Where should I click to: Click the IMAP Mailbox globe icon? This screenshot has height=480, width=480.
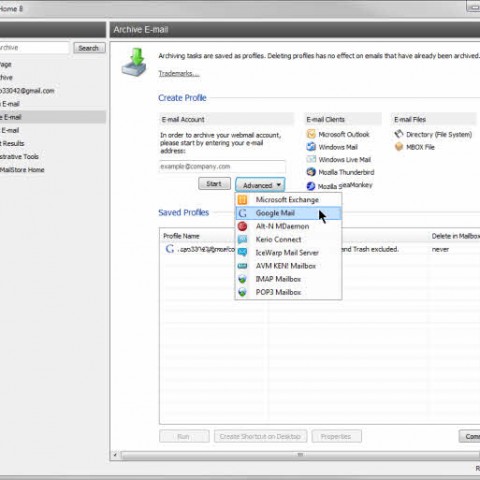242,279
